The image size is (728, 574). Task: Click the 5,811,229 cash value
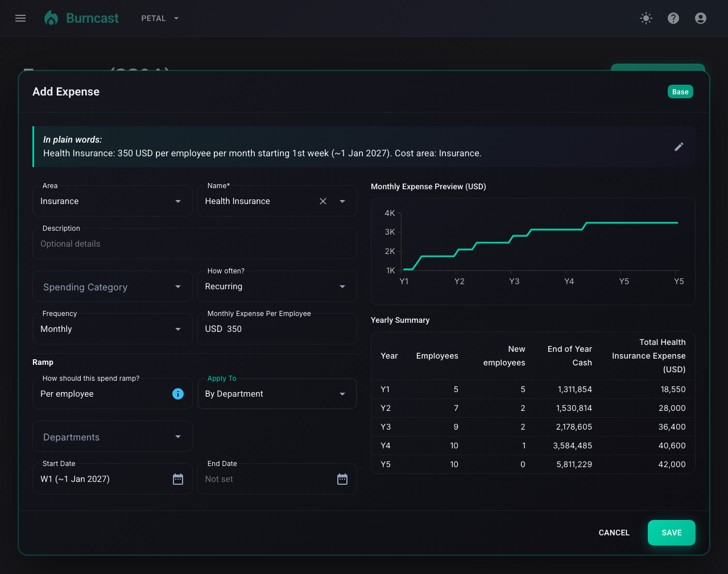(574, 464)
